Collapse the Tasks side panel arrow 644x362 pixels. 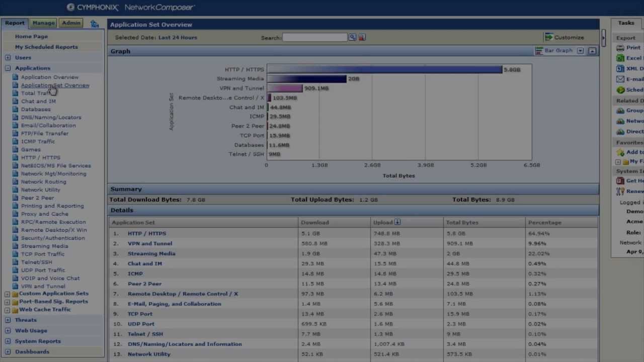coord(604,37)
